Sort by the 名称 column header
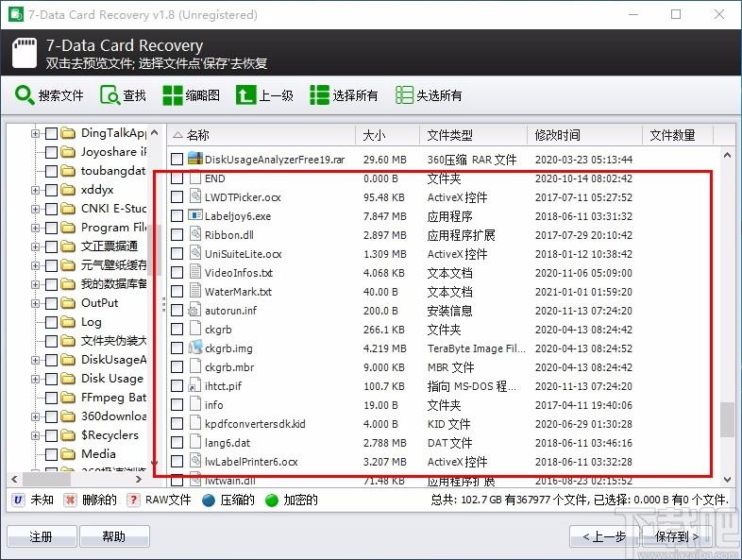This screenshot has width=742, height=560. [x=261, y=135]
